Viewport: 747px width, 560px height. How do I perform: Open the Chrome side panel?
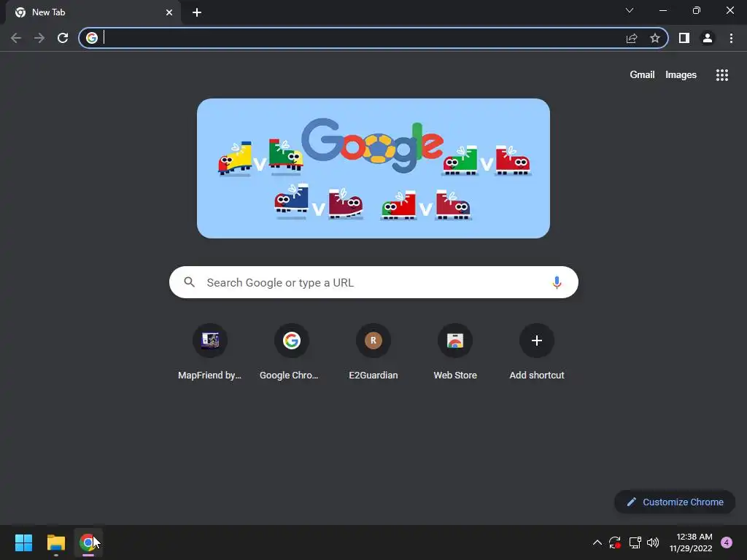click(684, 38)
